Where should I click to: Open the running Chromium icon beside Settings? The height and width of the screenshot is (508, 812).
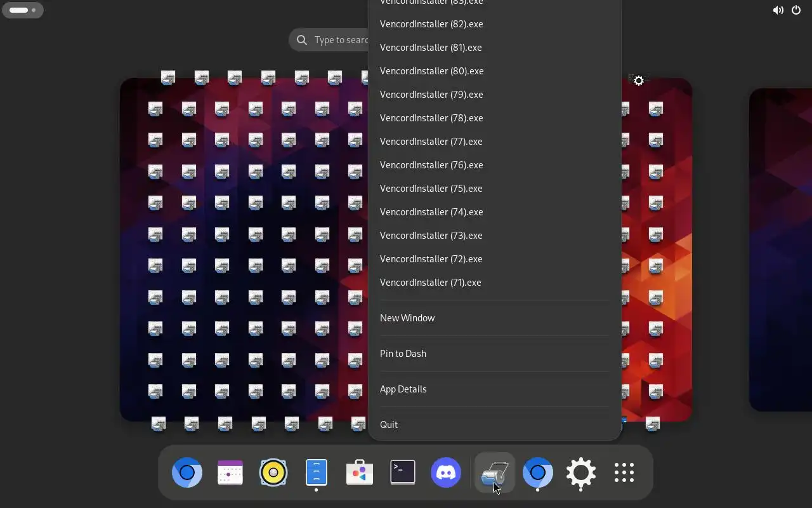point(538,472)
